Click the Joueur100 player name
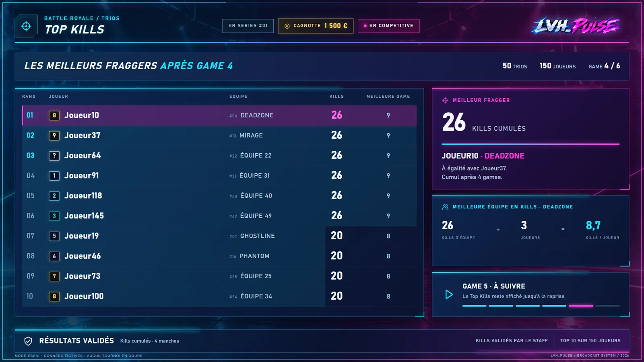The image size is (644, 362). point(84,296)
